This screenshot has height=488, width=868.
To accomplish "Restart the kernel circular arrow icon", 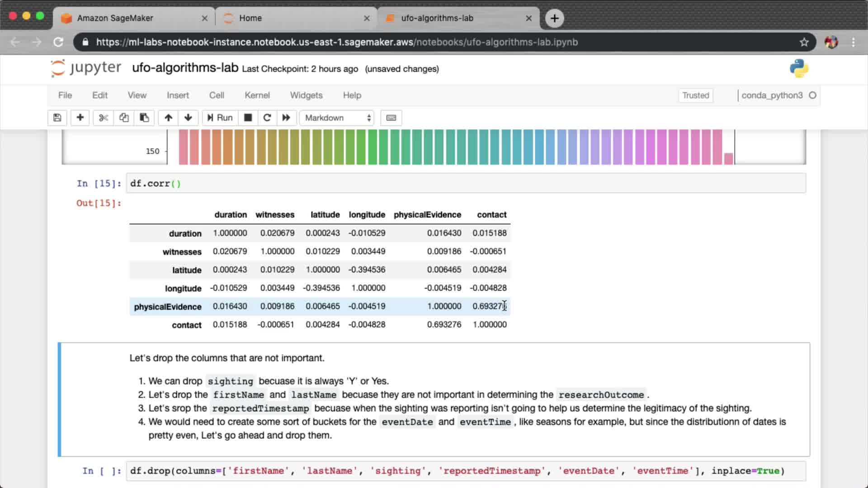I will [x=267, y=118].
